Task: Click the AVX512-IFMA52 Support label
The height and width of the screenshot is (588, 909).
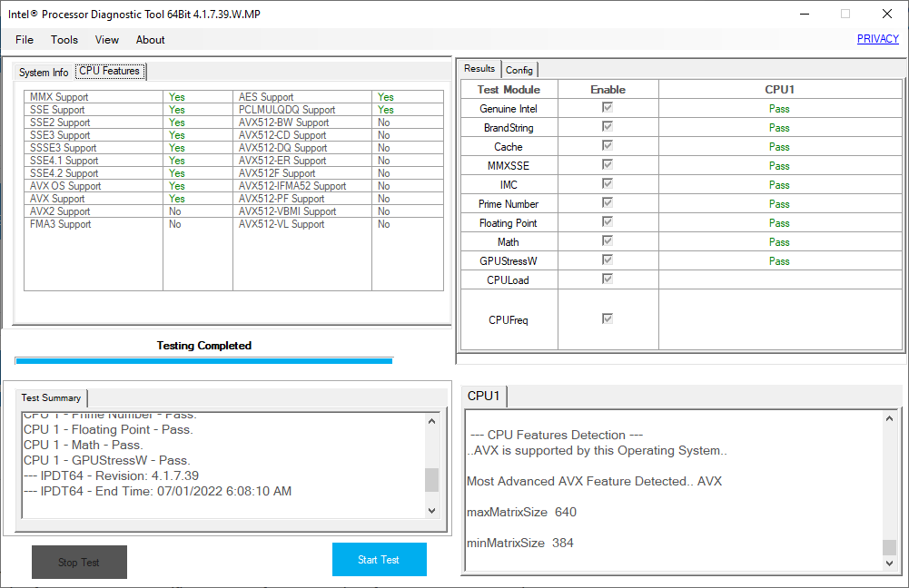Action: [x=292, y=186]
